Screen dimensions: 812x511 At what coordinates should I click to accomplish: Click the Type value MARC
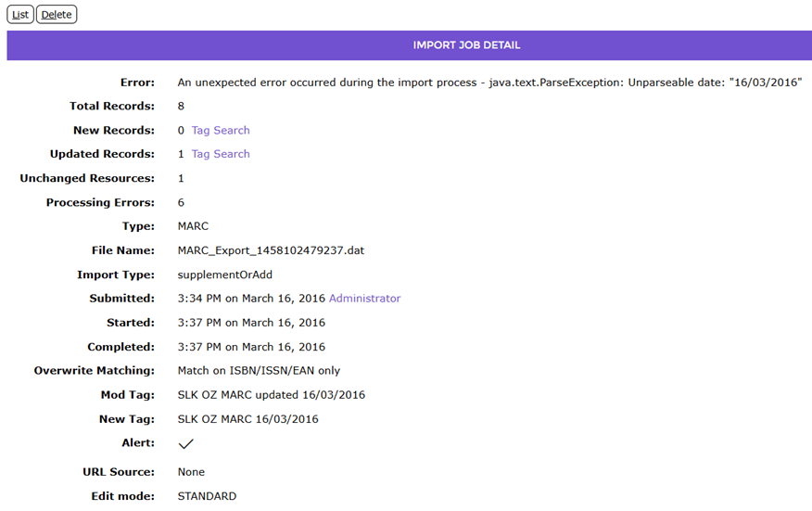click(193, 226)
